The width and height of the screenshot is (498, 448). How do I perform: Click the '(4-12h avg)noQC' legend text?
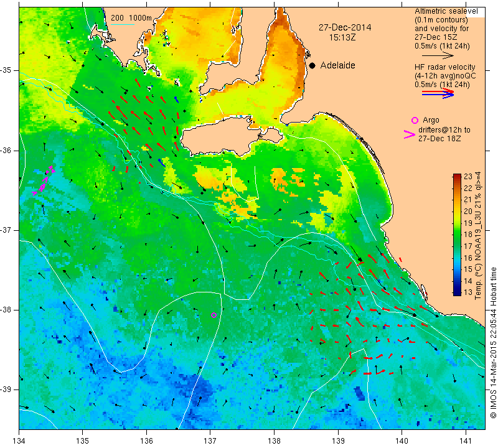pos(445,76)
